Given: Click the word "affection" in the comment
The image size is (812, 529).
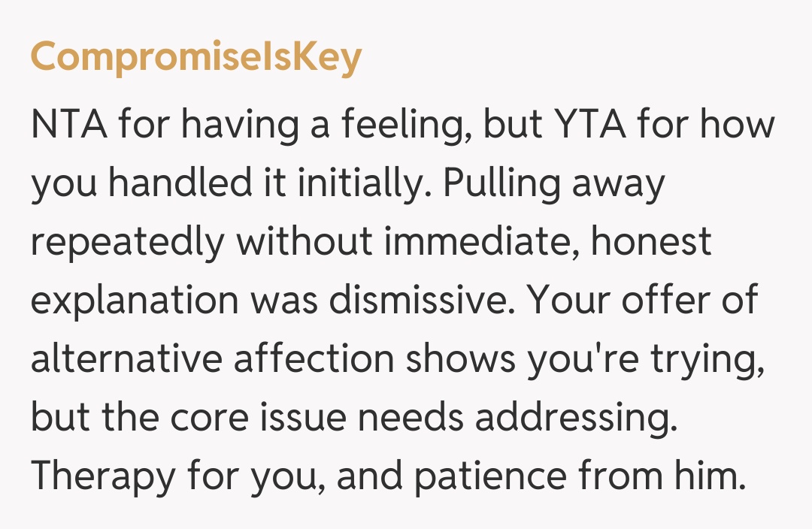Looking at the screenshot, I should point(314,359).
